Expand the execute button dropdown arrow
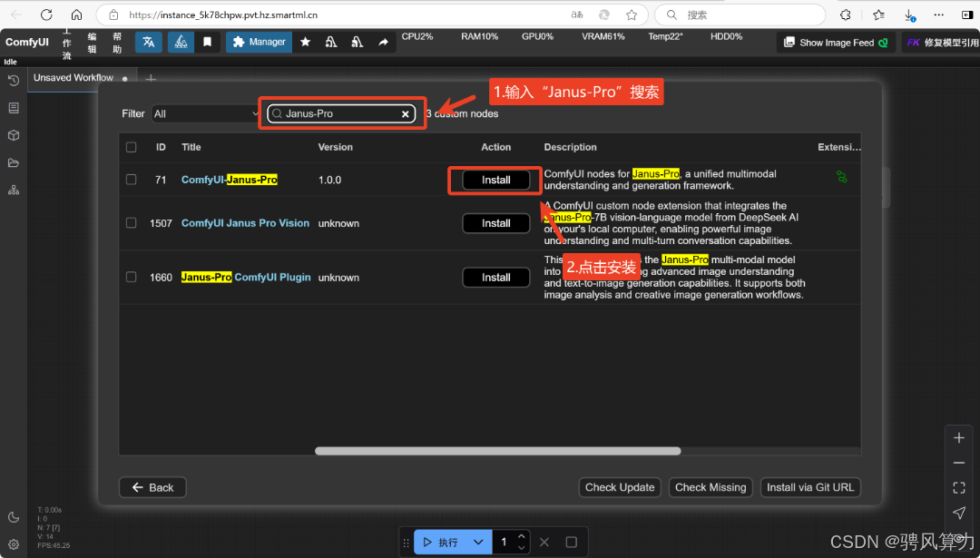 point(478,542)
